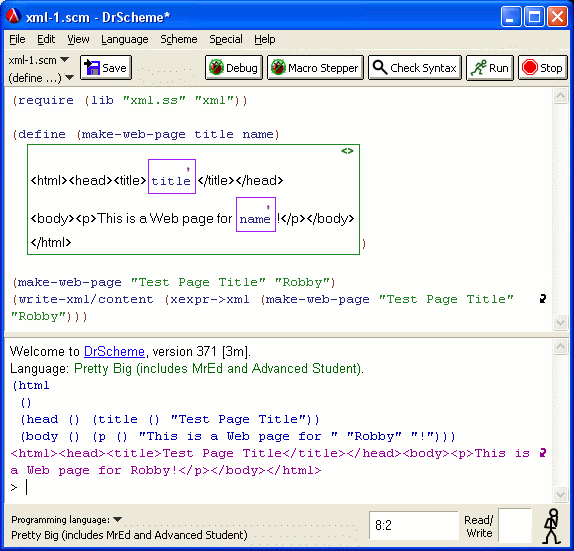Viewport: 574px width, 551px height.
Task: Run Check Syntax
Action: (x=415, y=68)
